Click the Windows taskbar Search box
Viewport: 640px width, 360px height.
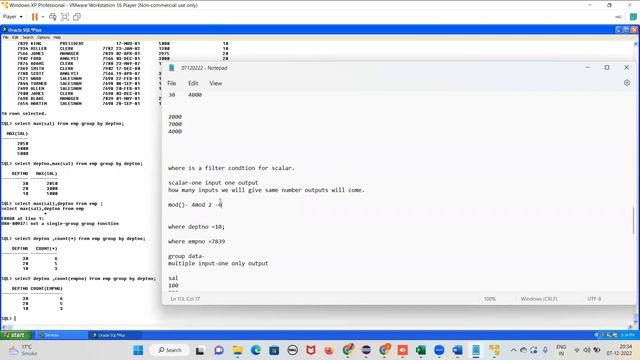pos(170,350)
